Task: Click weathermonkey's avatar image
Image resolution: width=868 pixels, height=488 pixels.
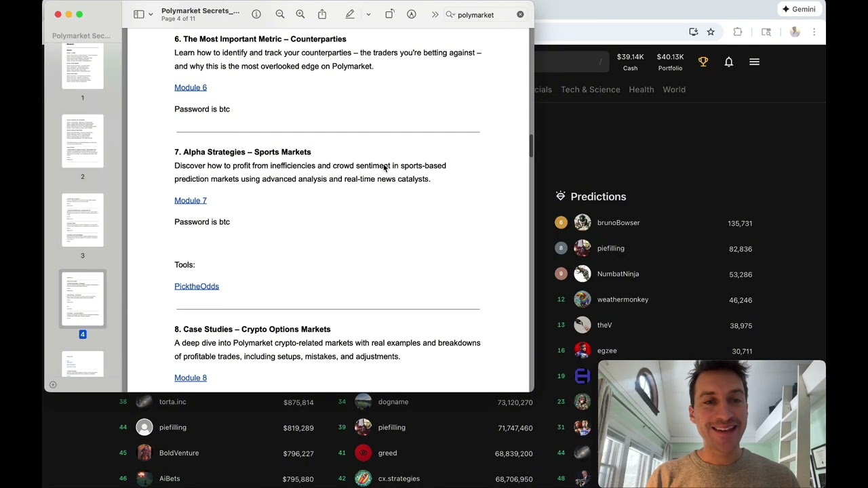Action: coord(583,300)
